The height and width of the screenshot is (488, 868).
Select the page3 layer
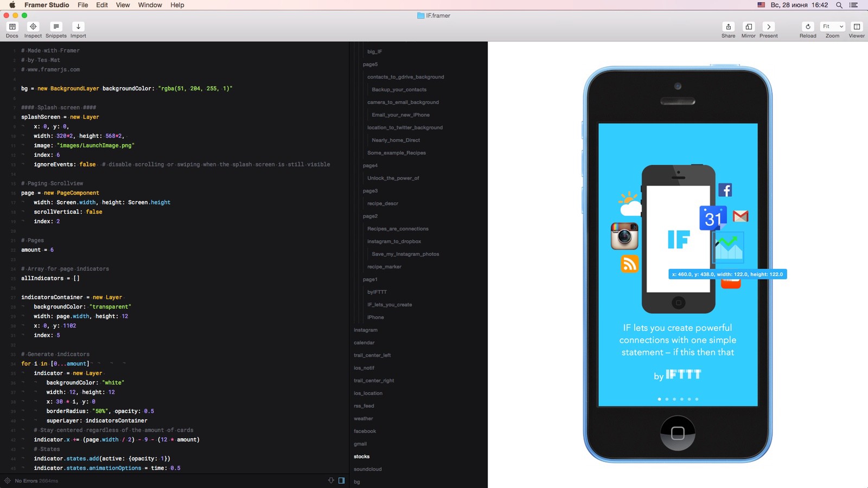(x=370, y=191)
